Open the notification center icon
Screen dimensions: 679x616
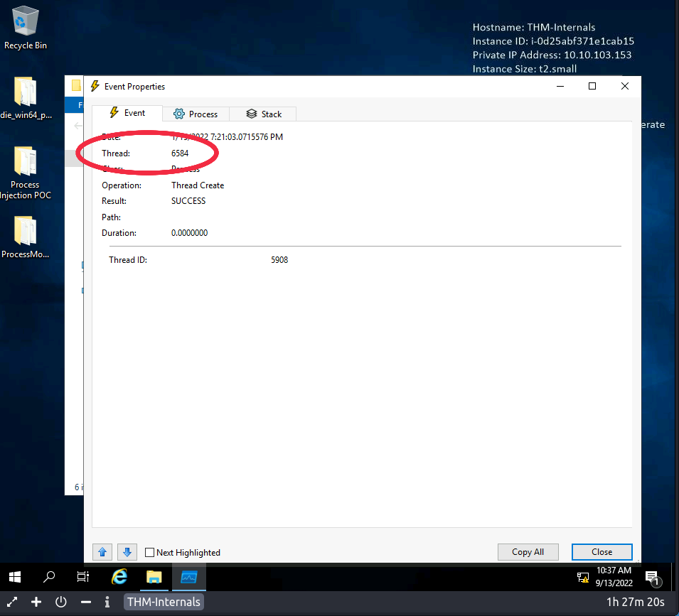coord(652,578)
